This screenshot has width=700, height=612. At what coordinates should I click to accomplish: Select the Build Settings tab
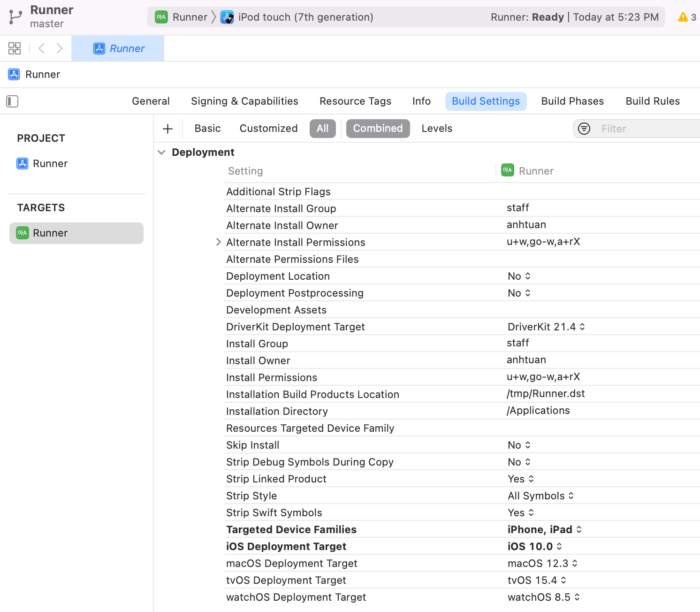pos(486,101)
